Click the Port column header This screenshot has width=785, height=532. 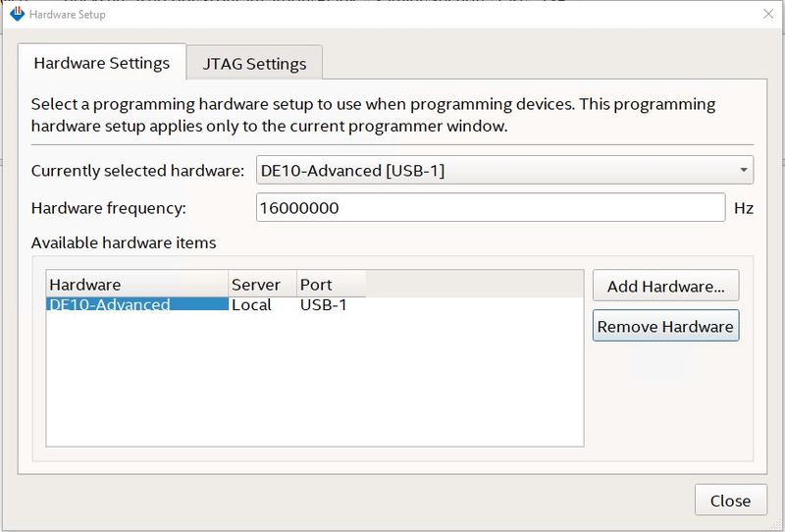(x=331, y=284)
